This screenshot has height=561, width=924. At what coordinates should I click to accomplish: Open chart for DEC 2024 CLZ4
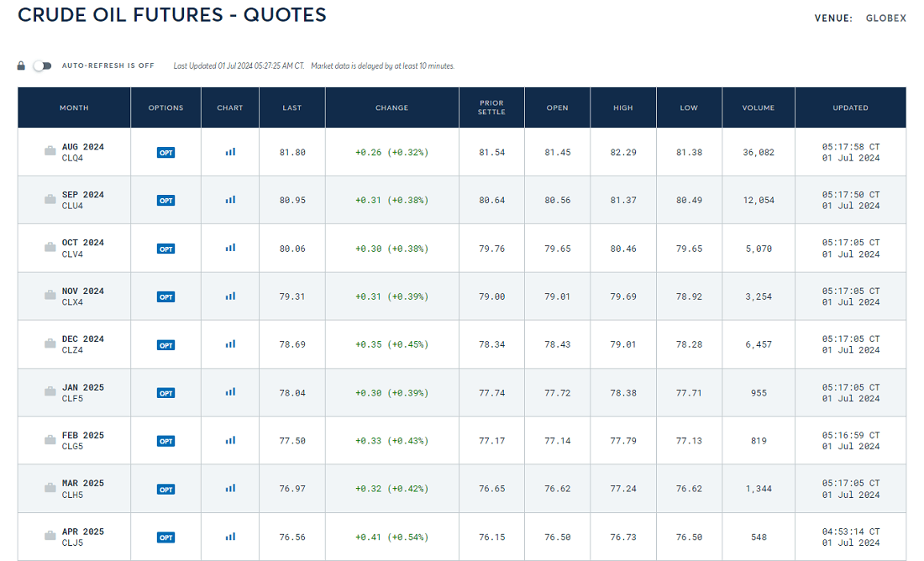tap(230, 344)
